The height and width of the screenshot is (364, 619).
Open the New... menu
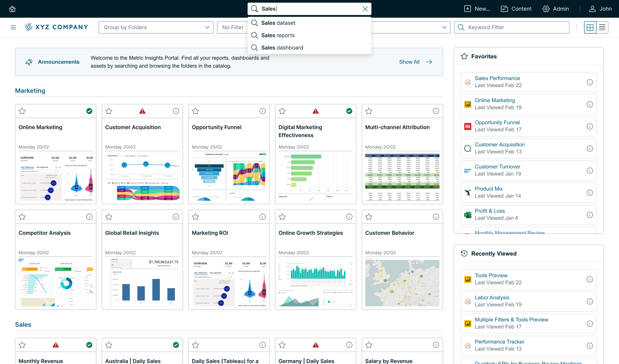(477, 9)
